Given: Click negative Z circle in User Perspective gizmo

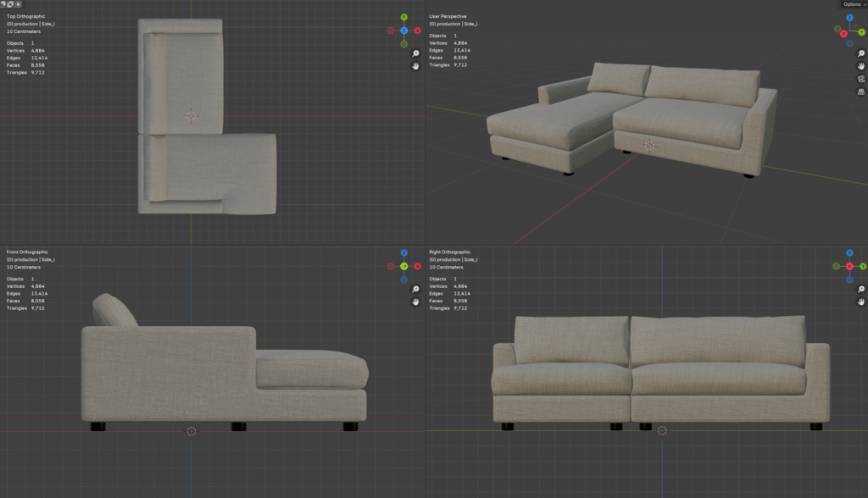Looking at the screenshot, I should pos(849,43).
